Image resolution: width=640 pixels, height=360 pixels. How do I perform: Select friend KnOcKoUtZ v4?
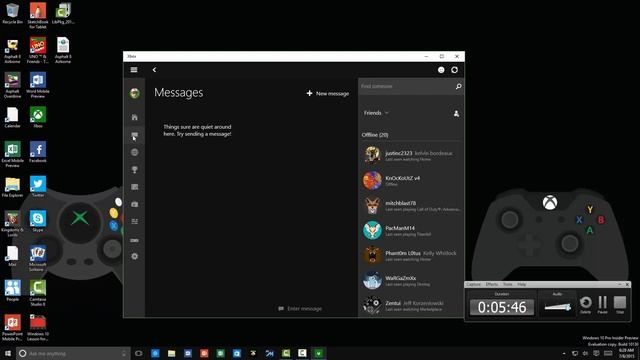(411, 180)
